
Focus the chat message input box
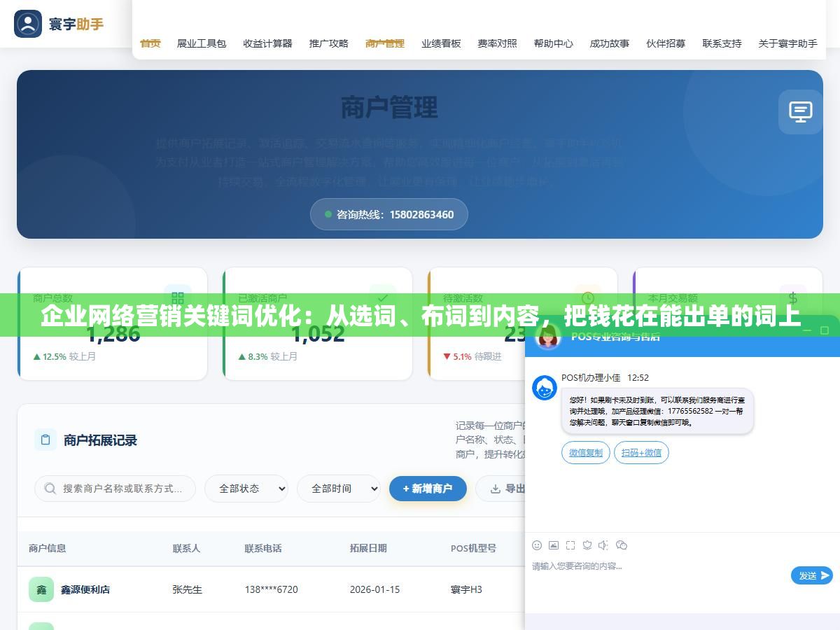coord(658,575)
